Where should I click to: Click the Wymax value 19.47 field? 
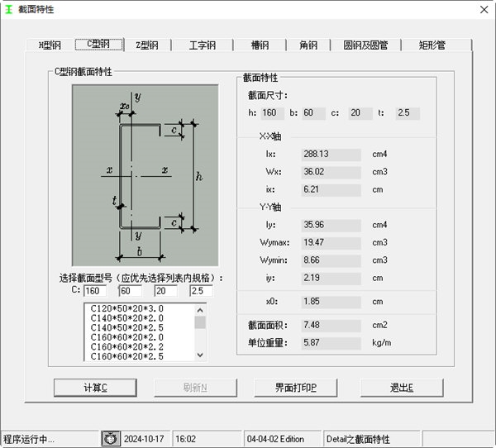[331, 243]
